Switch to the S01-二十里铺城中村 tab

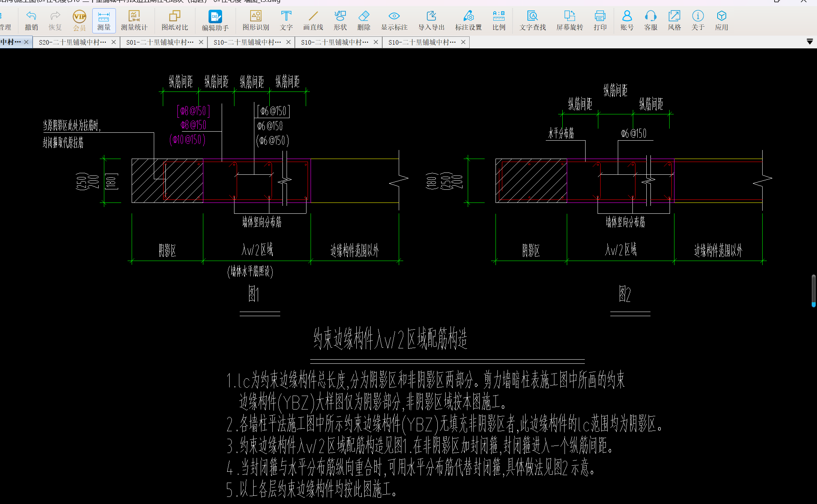click(x=159, y=42)
